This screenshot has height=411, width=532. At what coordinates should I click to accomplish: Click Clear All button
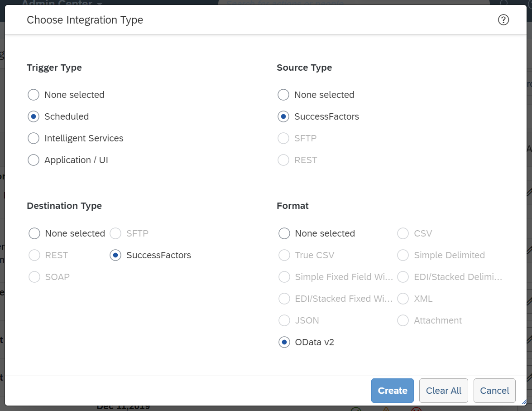443,391
